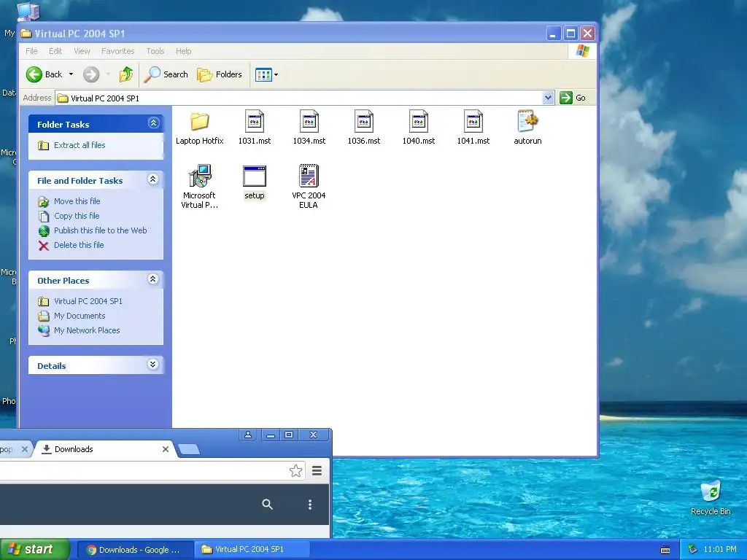747x560 pixels.
Task: Open the Views dropdown button
Action: click(x=266, y=74)
